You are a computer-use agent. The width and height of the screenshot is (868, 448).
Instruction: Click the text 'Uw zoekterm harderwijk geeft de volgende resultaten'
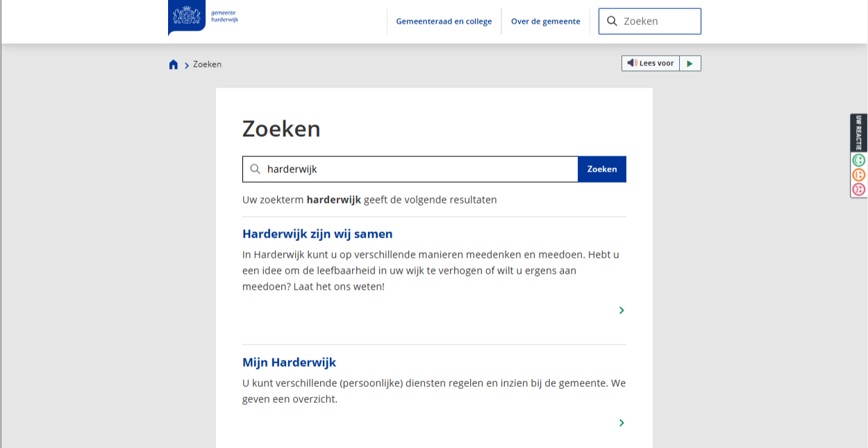tap(369, 200)
